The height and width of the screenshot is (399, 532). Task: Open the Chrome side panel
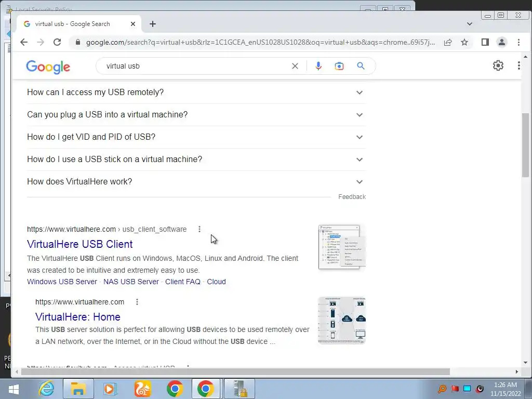[485, 42]
